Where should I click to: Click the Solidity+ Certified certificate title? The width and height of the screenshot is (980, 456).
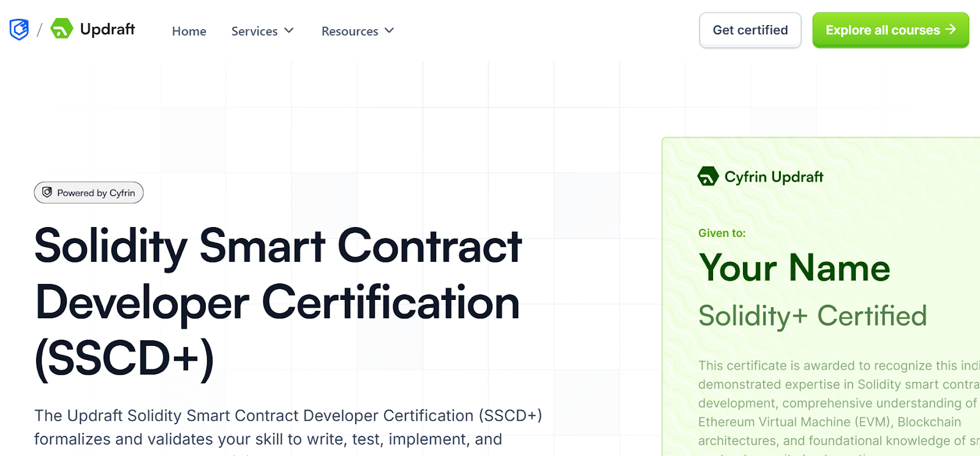pos(813,316)
